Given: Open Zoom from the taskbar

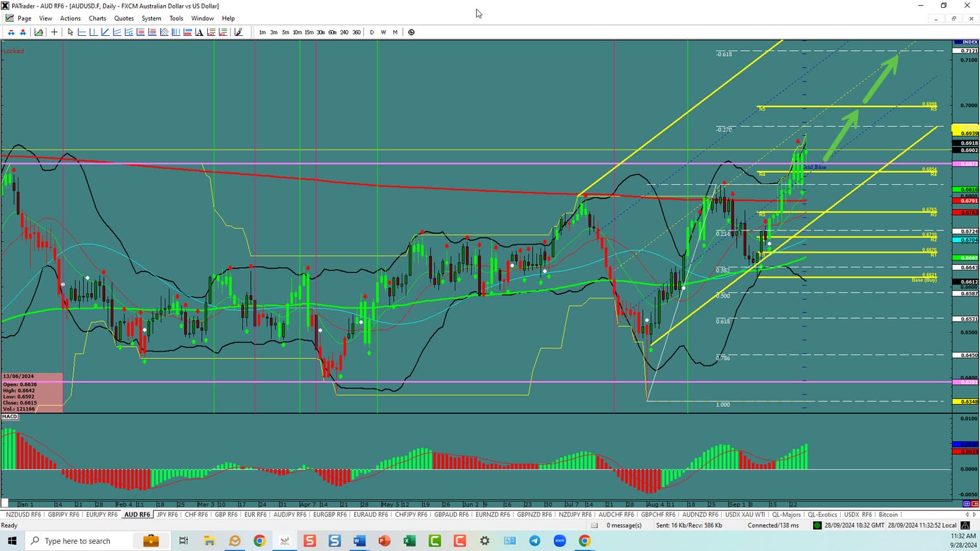Looking at the screenshot, I should pos(560,541).
